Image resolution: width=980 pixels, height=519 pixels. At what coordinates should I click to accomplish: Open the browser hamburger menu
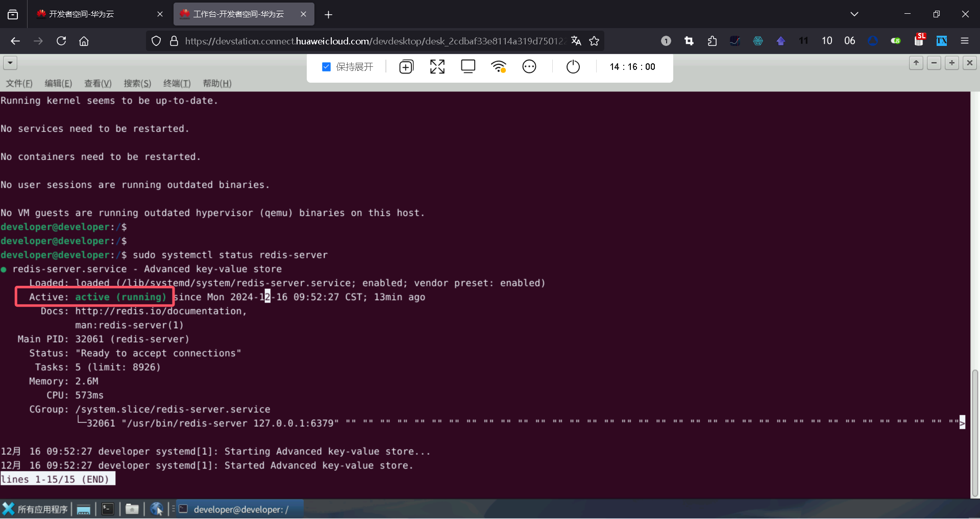[965, 41]
